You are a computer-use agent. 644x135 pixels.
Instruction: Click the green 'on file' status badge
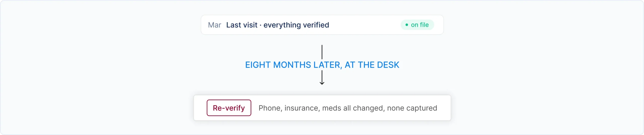point(417,25)
